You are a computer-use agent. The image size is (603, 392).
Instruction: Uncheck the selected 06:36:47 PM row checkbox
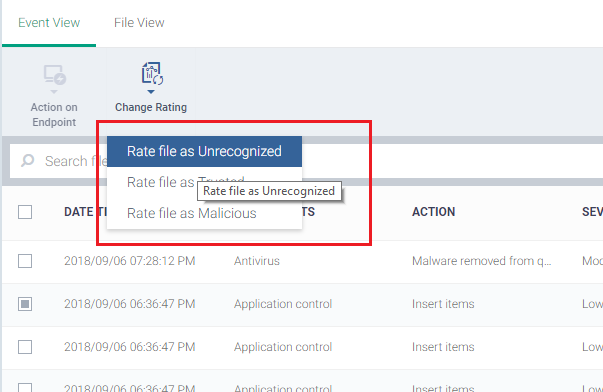point(25,304)
